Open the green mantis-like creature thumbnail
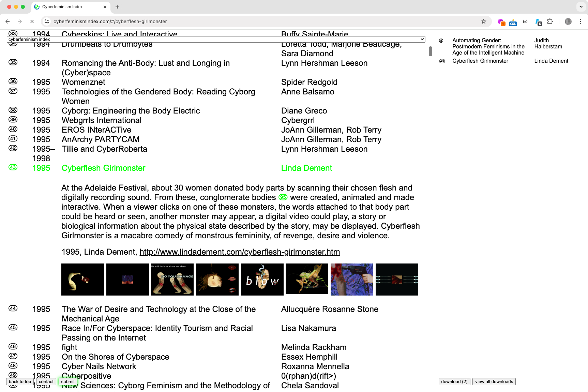This screenshot has height=392, width=588. click(307, 279)
